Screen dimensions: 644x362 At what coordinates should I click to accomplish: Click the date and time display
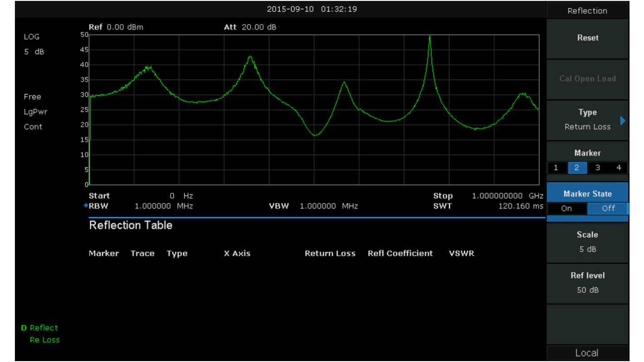312,9
